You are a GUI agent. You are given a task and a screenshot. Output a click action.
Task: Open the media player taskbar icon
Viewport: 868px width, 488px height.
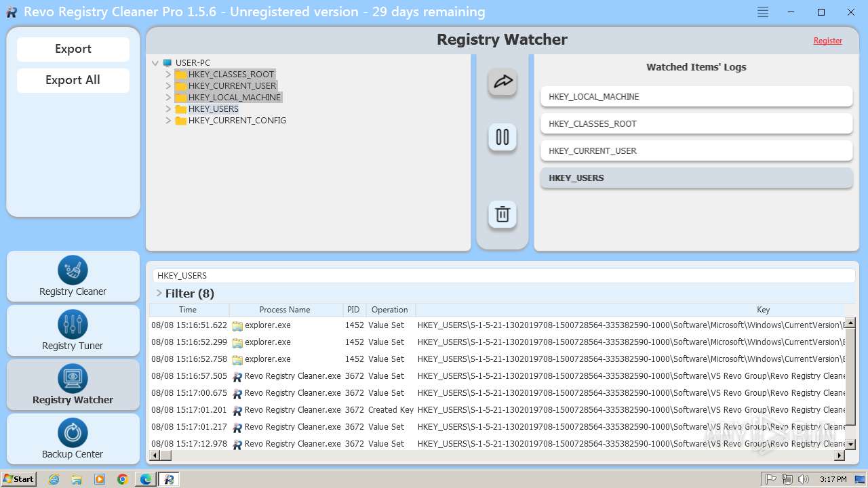100,479
